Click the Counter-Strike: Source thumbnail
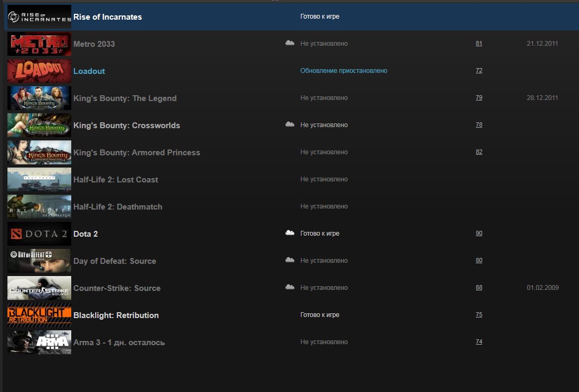 (39, 288)
